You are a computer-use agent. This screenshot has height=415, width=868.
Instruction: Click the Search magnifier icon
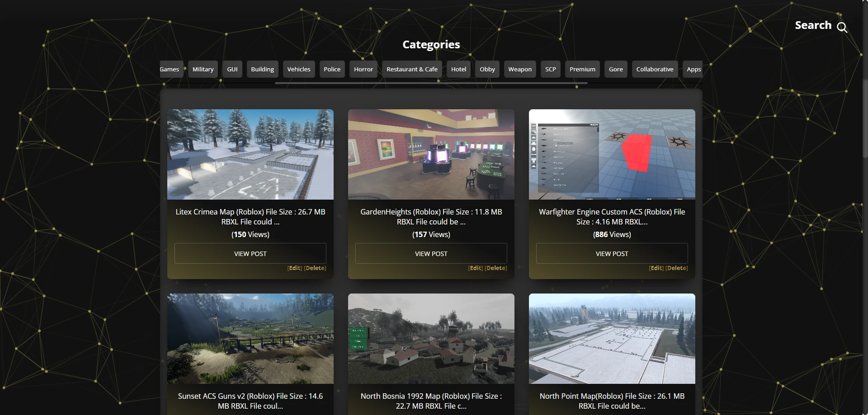click(842, 28)
